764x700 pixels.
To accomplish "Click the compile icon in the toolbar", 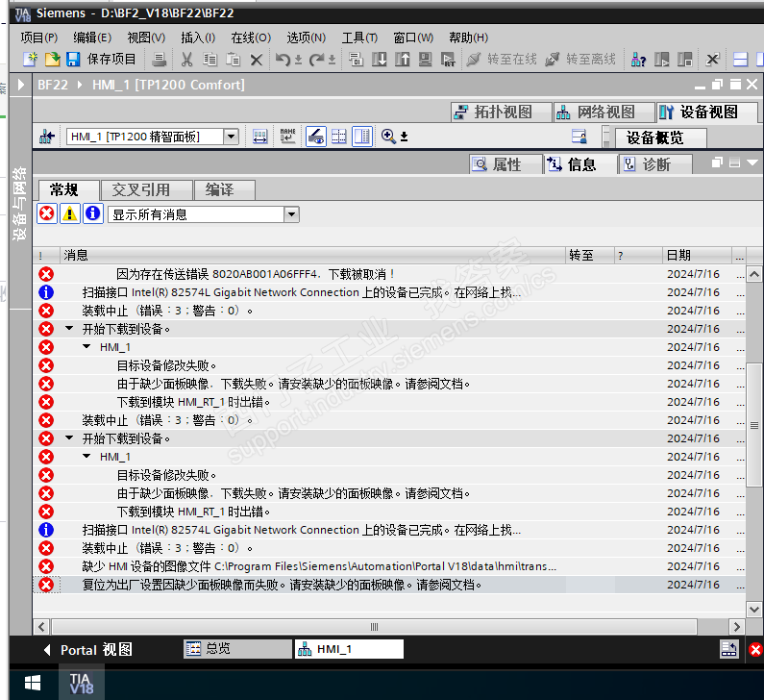I will [357, 60].
